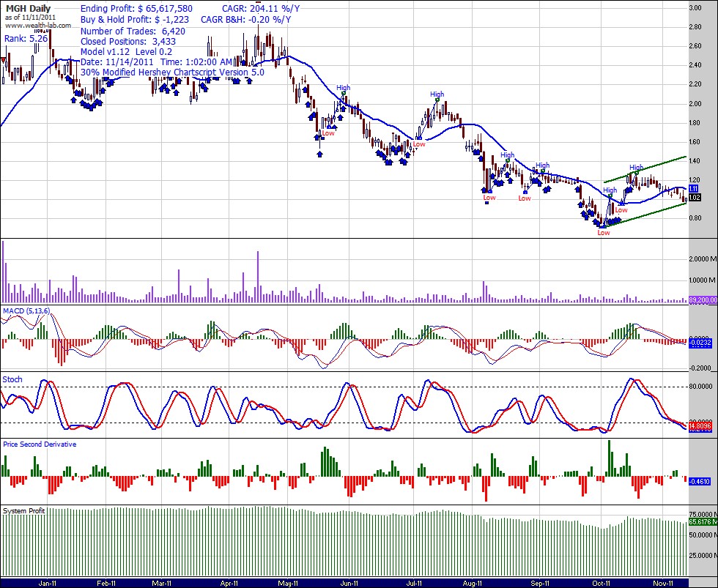Select the MACD (5,13,6) pane label

click(x=27, y=311)
